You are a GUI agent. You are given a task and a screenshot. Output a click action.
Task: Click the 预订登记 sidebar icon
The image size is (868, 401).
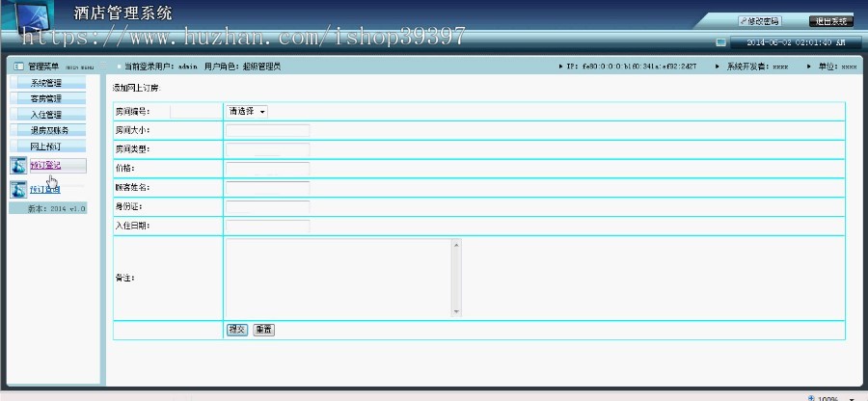coord(18,166)
